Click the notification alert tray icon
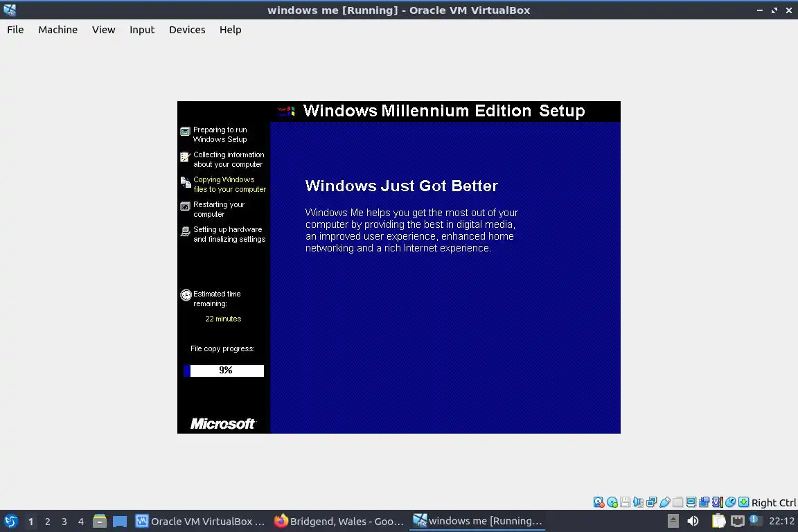 click(755, 520)
